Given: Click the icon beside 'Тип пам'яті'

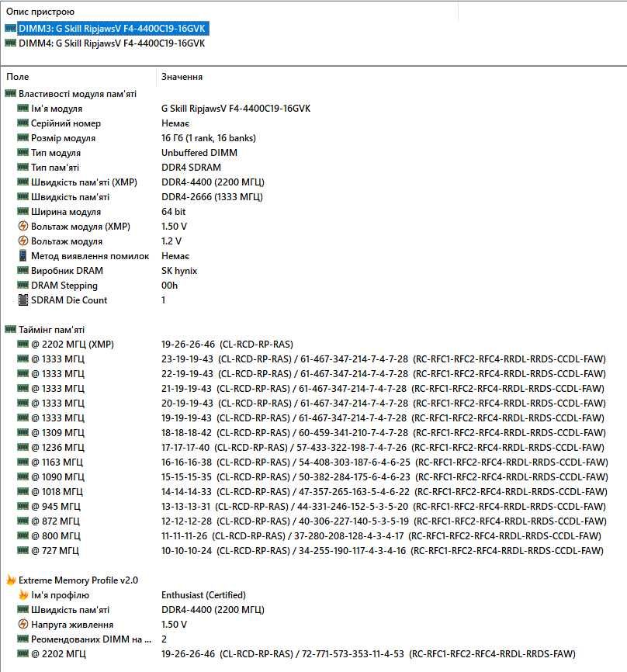Looking at the screenshot, I should (x=23, y=167).
